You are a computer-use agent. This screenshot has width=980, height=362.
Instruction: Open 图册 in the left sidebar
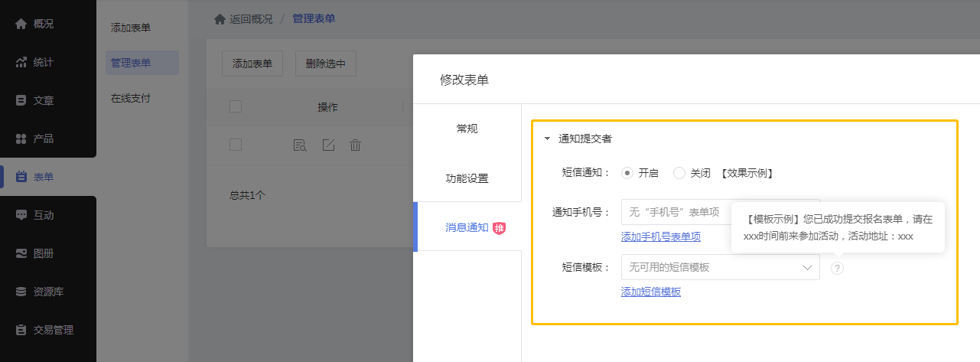point(43,253)
